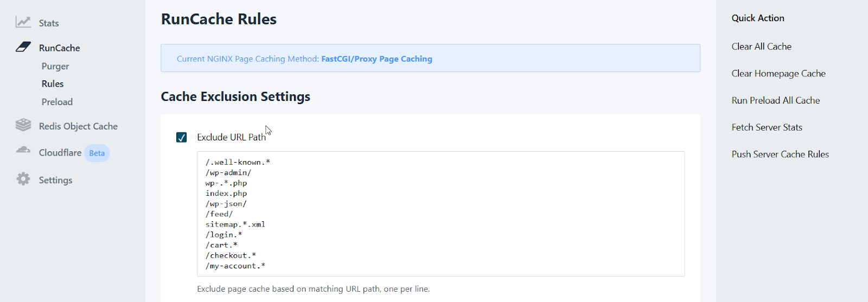Open Redis Object Cache section
The image size is (868, 302).
pos(78,126)
